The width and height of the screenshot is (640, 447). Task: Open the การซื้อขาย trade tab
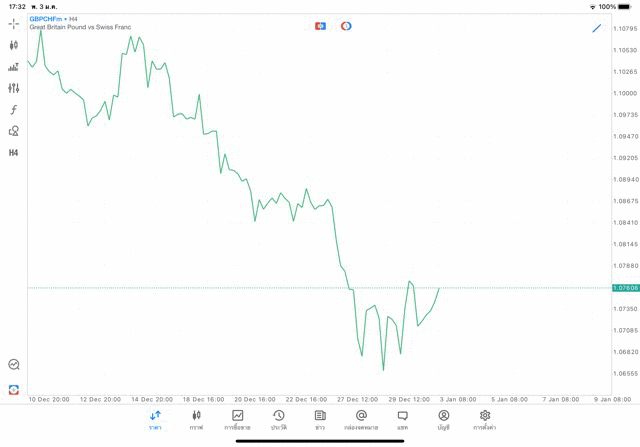pyautogui.click(x=238, y=420)
